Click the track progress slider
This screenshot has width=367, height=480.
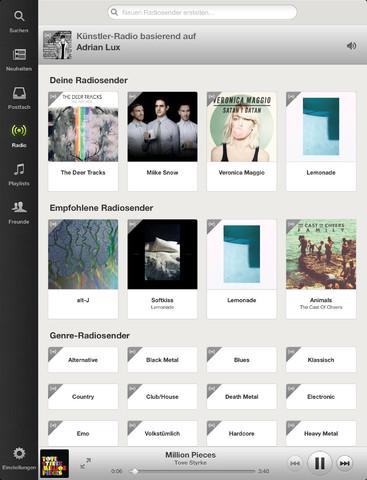pos(195,471)
